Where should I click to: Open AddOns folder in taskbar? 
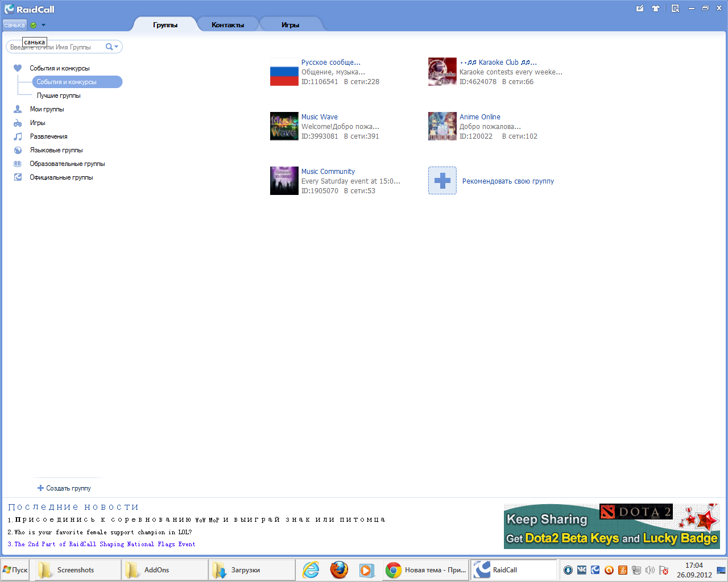166,570
